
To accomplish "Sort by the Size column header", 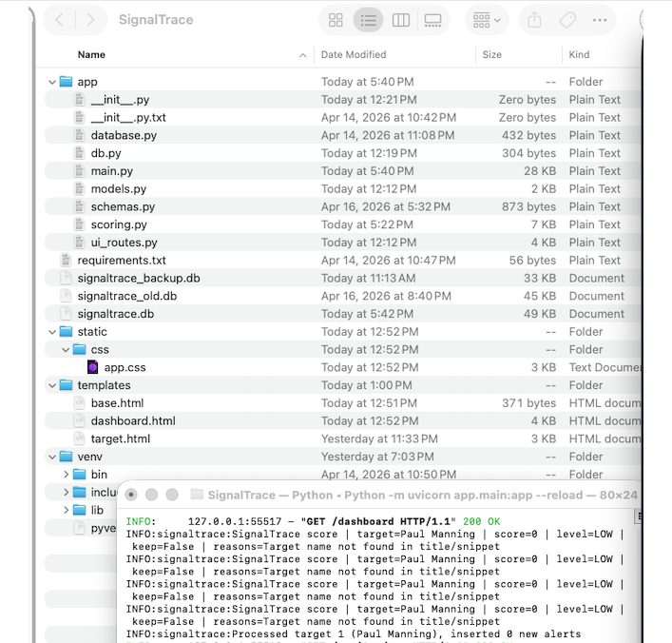I will (491, 54).
